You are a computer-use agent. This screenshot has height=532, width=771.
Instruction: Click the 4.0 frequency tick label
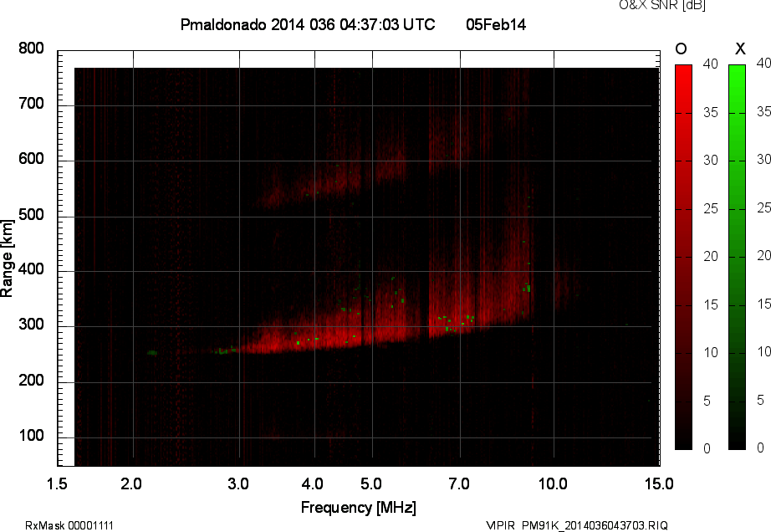pyautogui.click(x=312, y=483)
